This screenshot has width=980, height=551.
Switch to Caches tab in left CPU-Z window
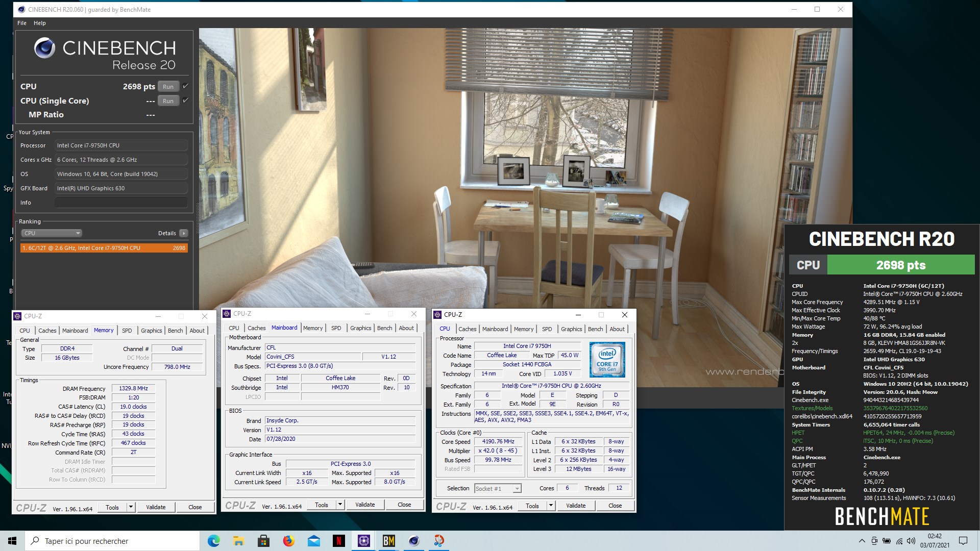pyautogui.click(x=47, y=331)
